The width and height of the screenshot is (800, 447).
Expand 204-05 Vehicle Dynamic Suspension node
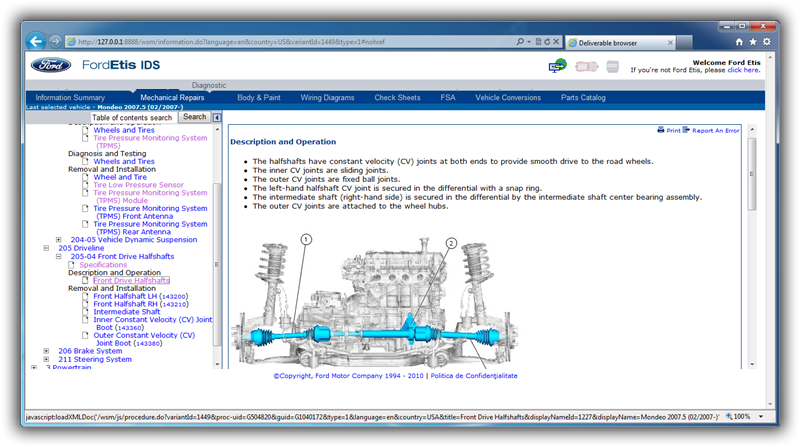59,239
